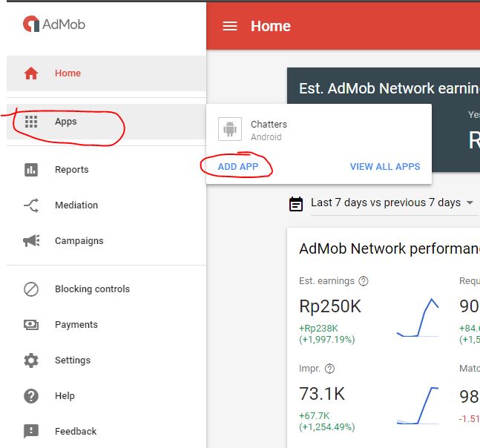Click the Campaigns megaphone icon
The width and height of the screenshot is (480, 448).
point(31,240)
